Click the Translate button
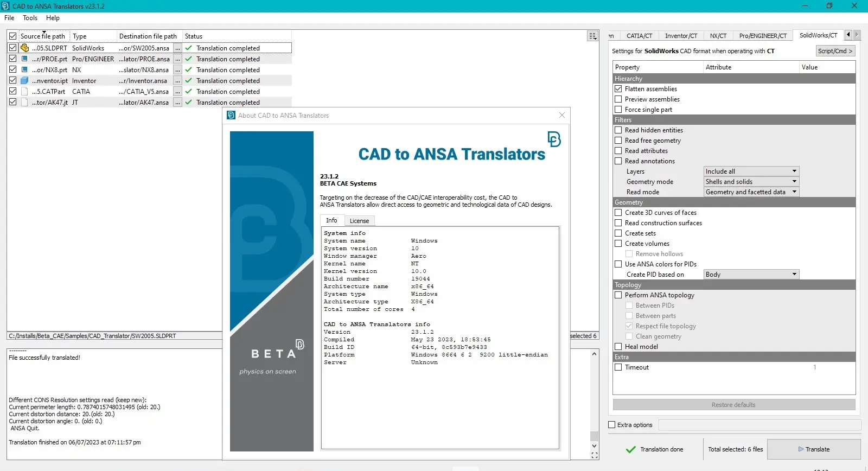The height and width of the screenshot is (471, 868). point(814,449)
